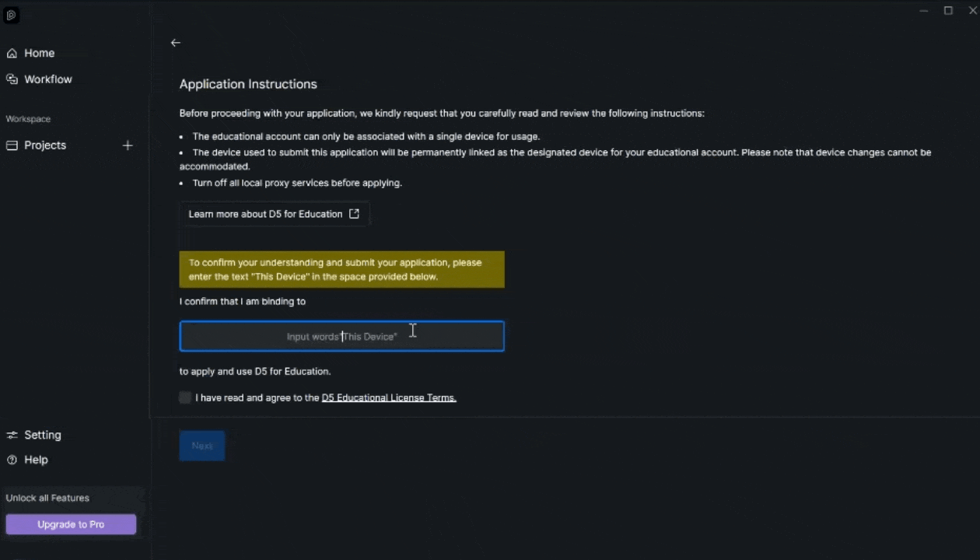
Task: Open Help in the sidebar
Action: point(28,460)
